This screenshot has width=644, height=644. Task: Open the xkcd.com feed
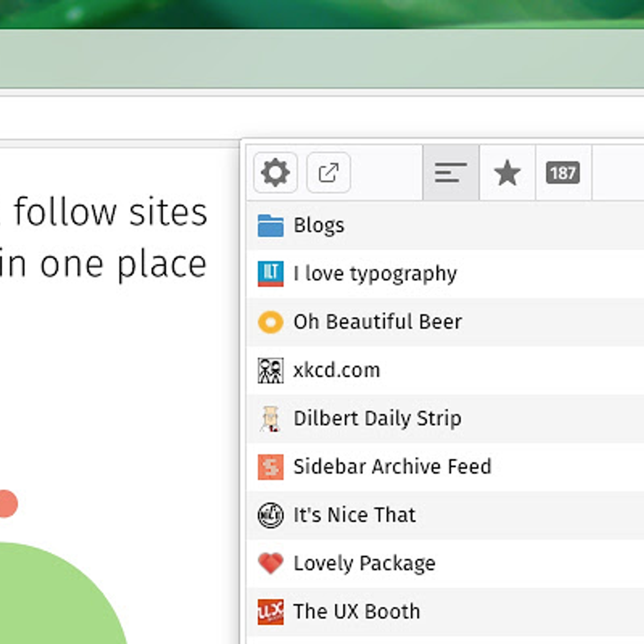445,370
